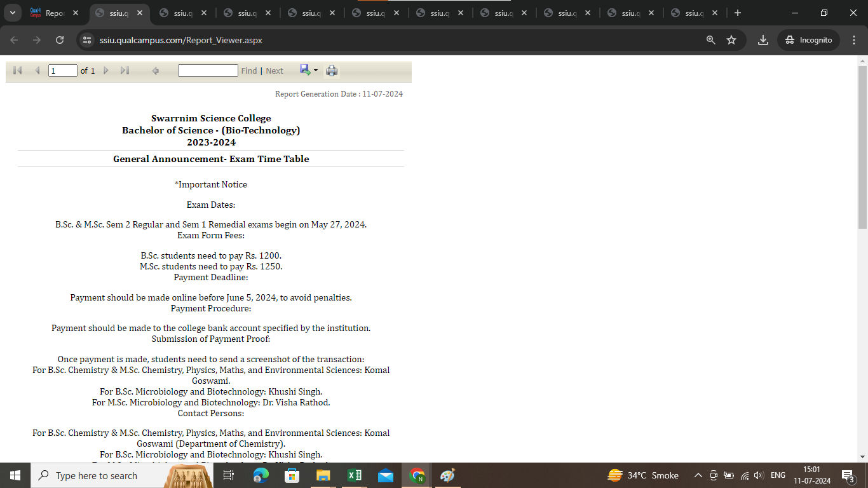Switch to the first Report tab
Viewport: 868px width, 488px height.
[x=54, y=13]
